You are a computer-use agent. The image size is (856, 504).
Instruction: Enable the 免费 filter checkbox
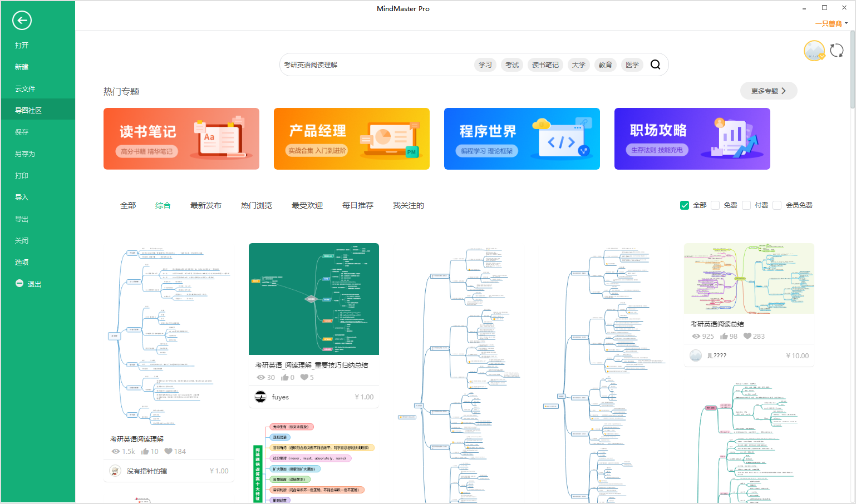click(715, 205)
